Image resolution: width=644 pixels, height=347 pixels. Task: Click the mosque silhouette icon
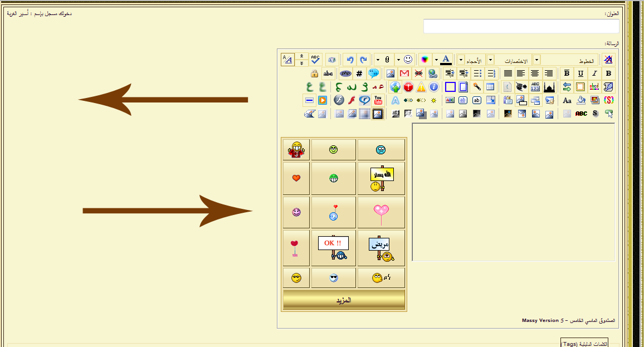549,87
